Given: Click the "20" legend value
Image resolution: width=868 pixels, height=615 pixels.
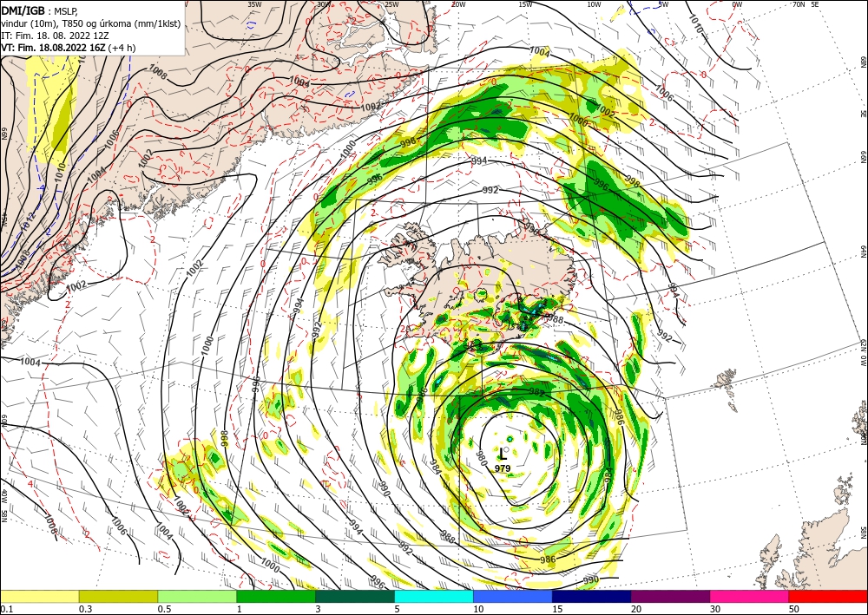Looking at the screenshot, I should click(x=636, y=609).
